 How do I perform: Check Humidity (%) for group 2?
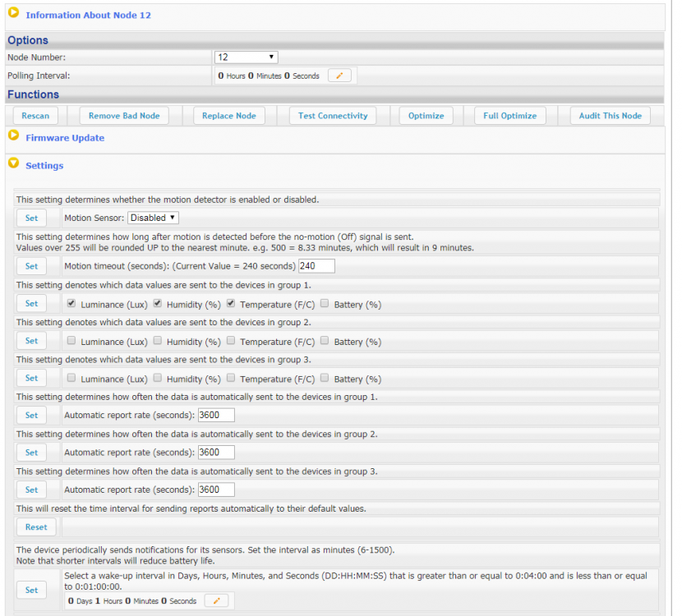tap(158, 341)
